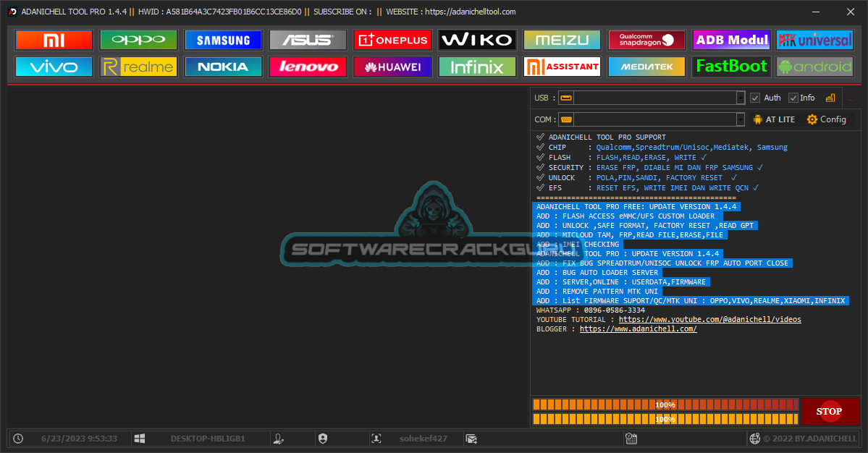Click the COM selection field
Screen dimensions: 868x453
pyautogui.click(x=655, y=119)
